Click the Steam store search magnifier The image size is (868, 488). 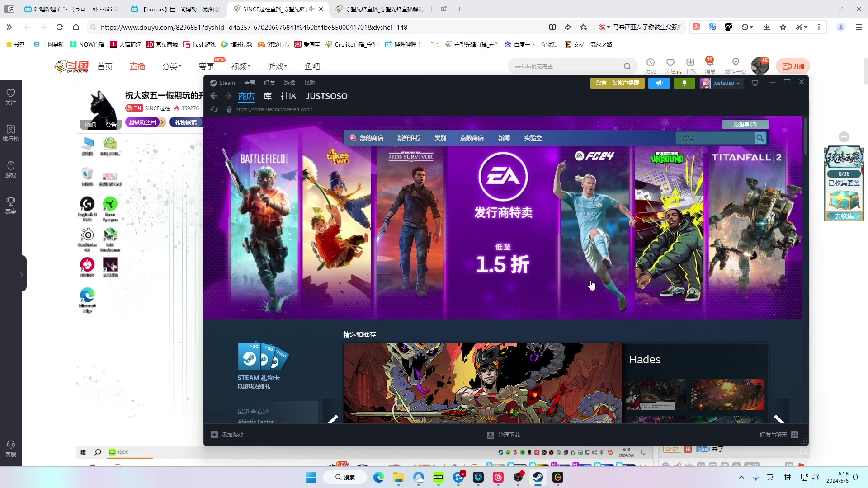pos(760,138)
